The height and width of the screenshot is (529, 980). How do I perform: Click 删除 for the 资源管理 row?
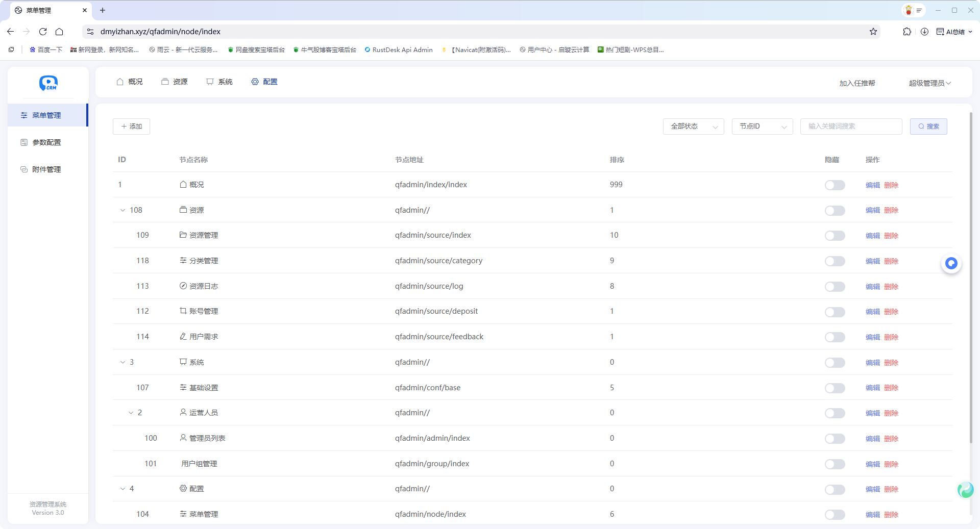(x=891, y=236)
